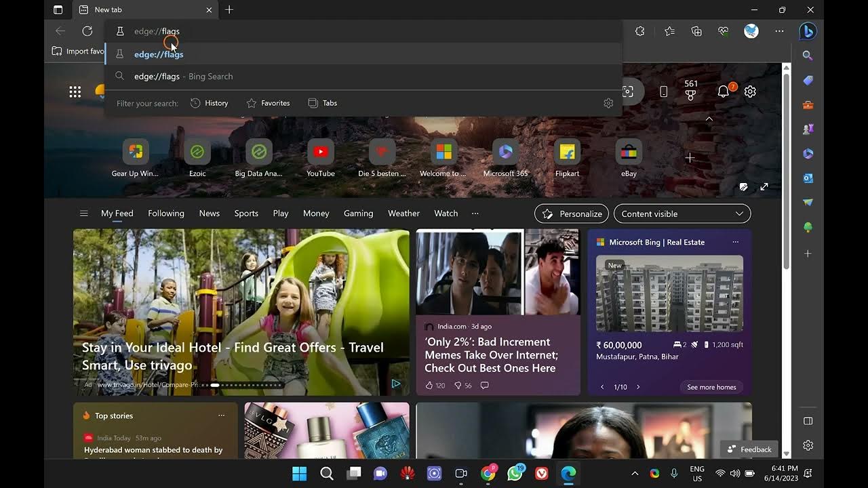This screenshot has height=488, width=868.
Task: Open sidebar Microsoft 365 icon
Action: coord(808,154)
